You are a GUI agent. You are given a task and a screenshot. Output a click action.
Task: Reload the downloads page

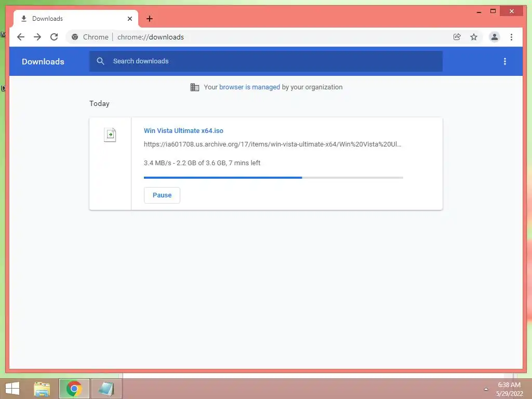tap(54, 37)
